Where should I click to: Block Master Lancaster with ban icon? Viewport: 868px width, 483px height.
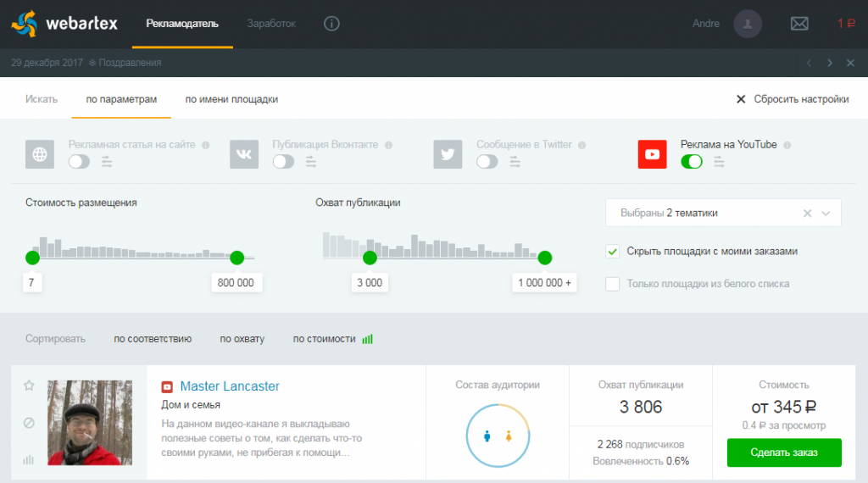(x=30, y=423)
